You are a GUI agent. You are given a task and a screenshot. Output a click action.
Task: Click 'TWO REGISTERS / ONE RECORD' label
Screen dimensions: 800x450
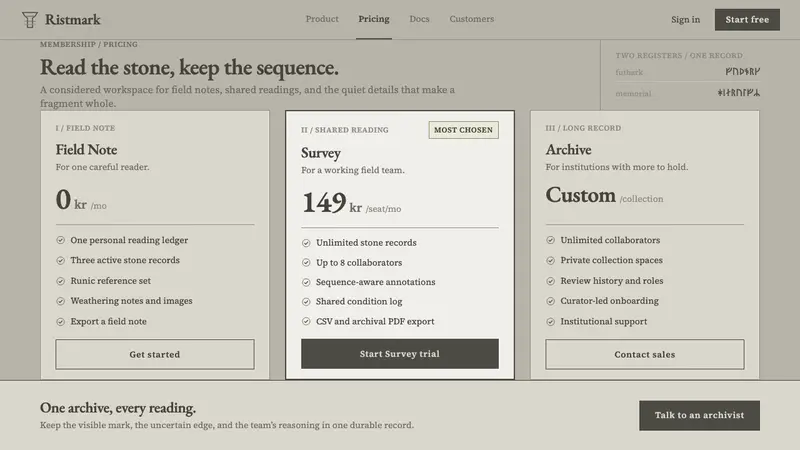coord(679,56)
